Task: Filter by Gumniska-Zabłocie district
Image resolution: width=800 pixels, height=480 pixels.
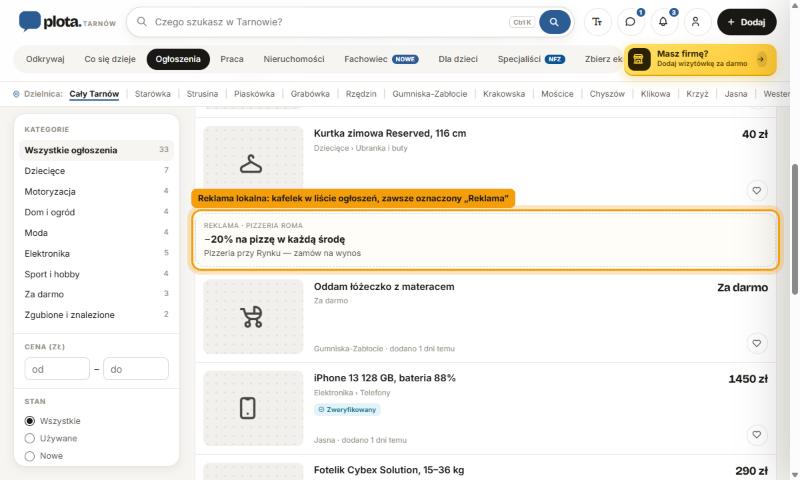Action: click(x=430, y=94)
